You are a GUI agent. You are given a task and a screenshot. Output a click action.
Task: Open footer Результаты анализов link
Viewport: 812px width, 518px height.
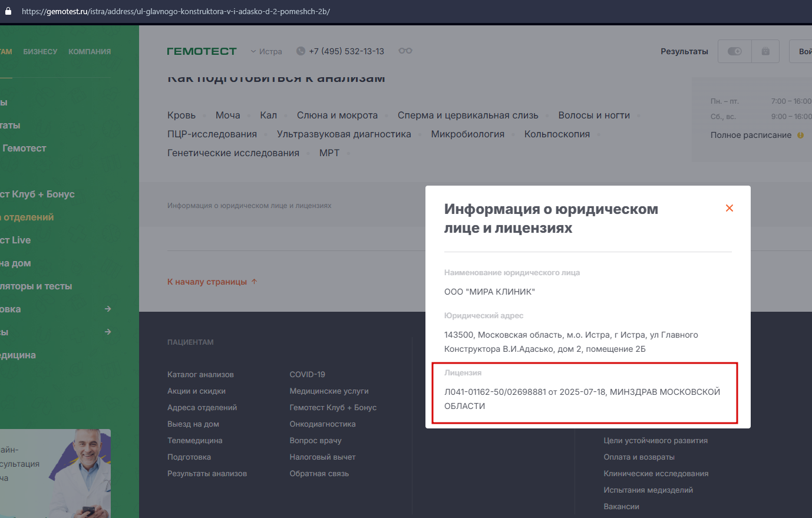[207, 473]
